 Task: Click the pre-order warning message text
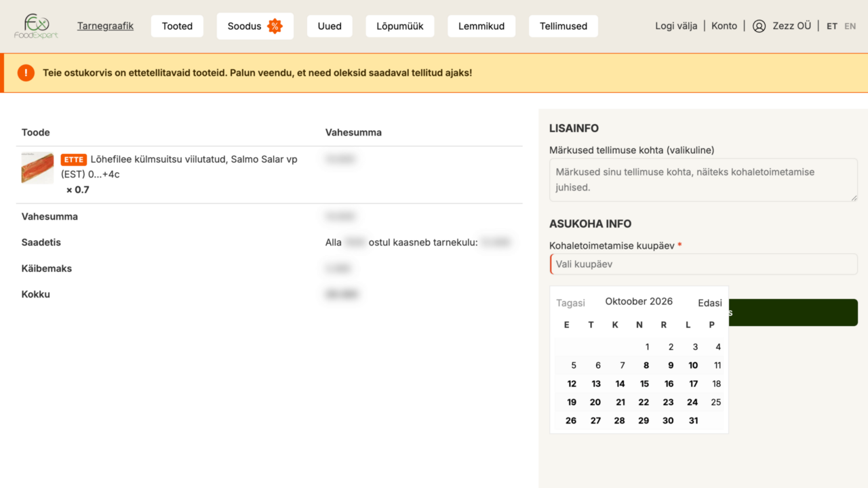tap(257, 73)
